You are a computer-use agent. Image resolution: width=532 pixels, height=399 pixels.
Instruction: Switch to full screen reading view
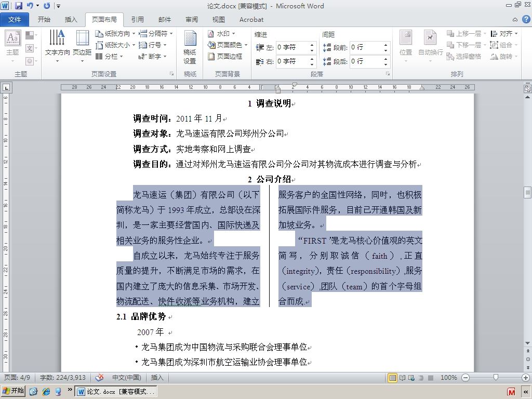402,378
